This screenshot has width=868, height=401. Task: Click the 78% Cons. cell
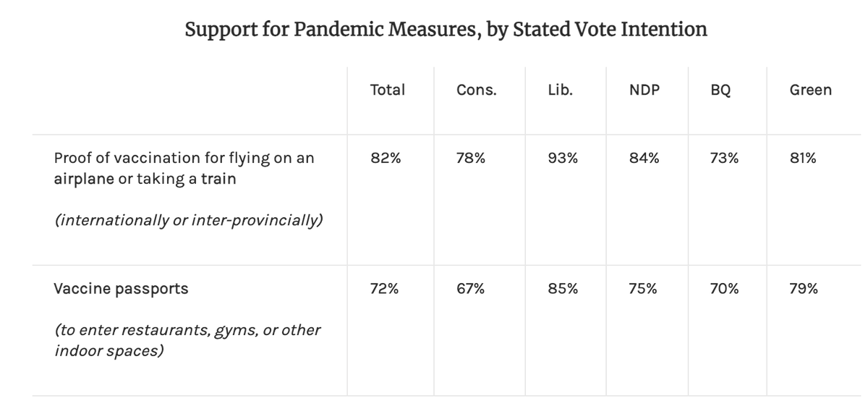pos(470,159)
